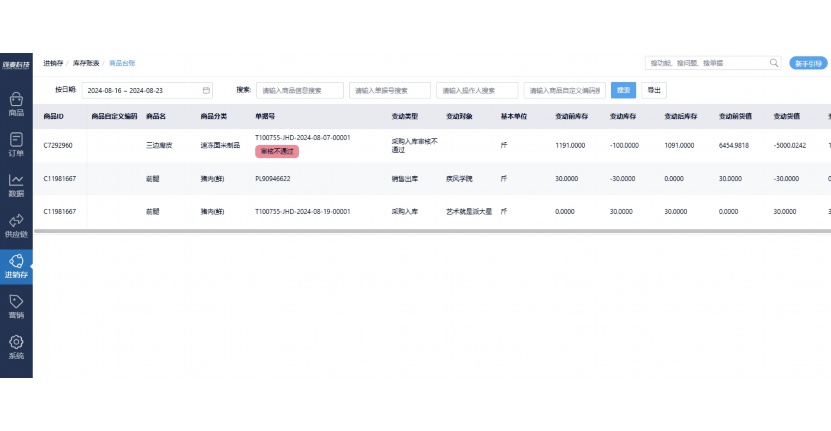Click document number T100755-JHD-2024-08-19-00001

point(303,212)
